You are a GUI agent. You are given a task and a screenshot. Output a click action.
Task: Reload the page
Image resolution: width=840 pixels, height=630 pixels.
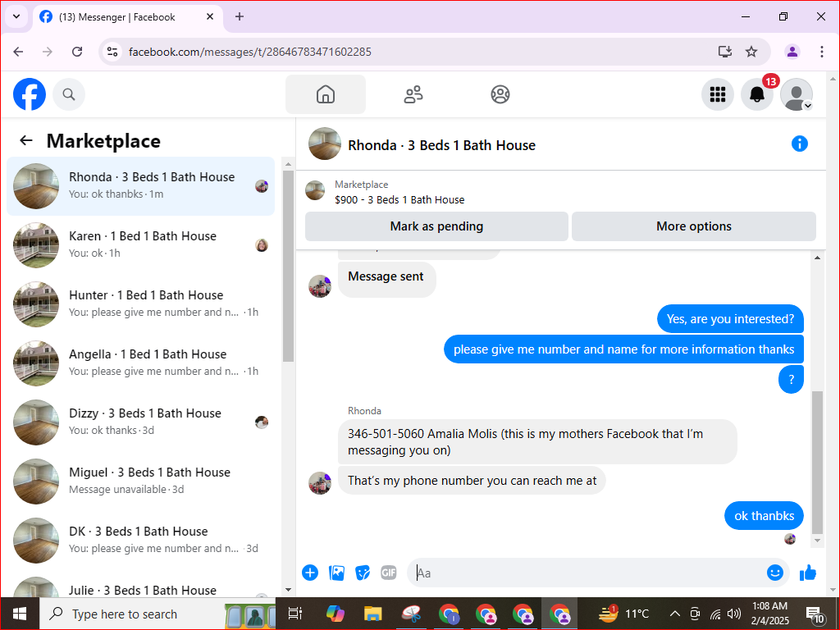(77, 52)
